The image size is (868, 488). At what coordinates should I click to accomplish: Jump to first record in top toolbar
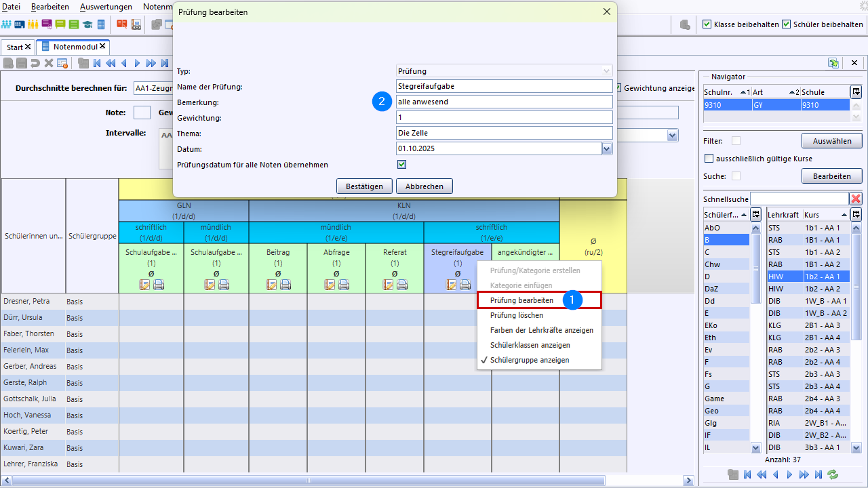point(97,63)
